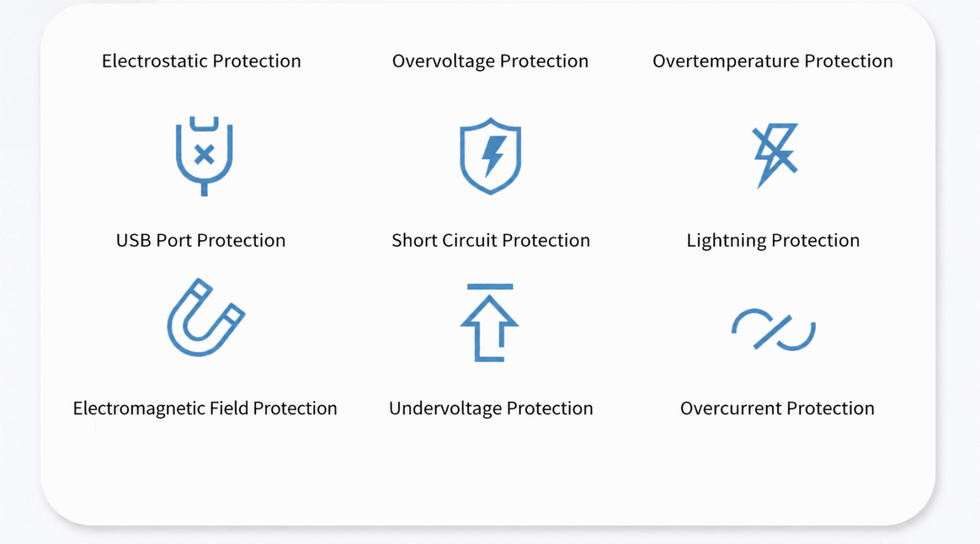Image resolution: width=980 pixels, height=544 pixels.
Task: Select the Undervoltage Protection text
Action: (491, 409)
